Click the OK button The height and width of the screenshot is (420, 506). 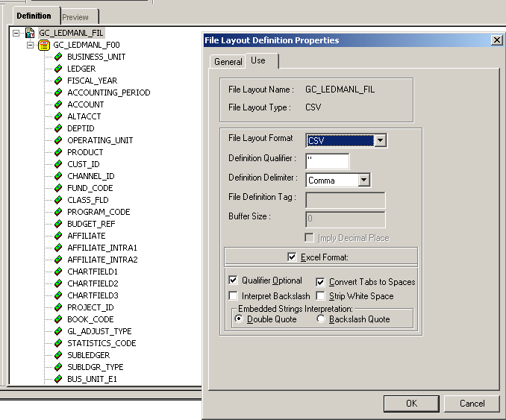[411, 404]
